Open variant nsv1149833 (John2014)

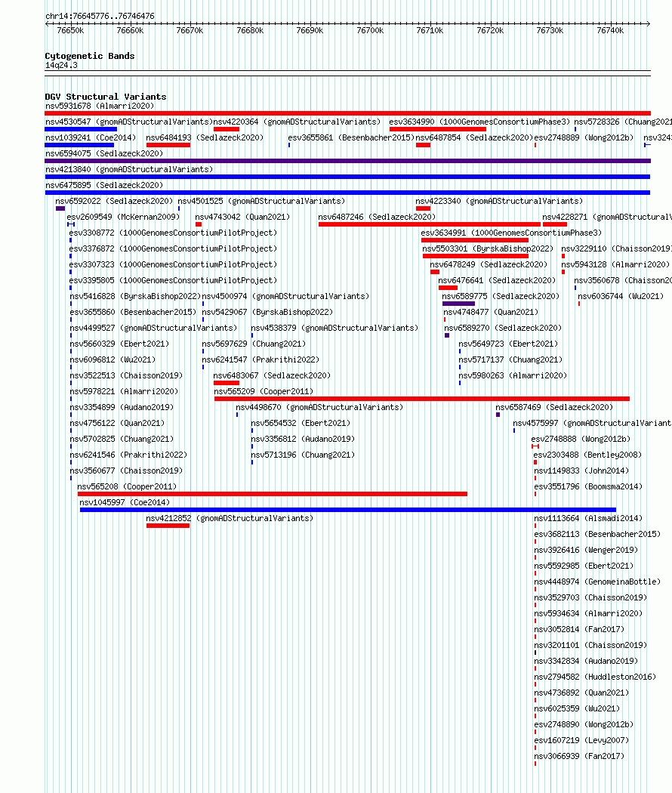(581, 471)
